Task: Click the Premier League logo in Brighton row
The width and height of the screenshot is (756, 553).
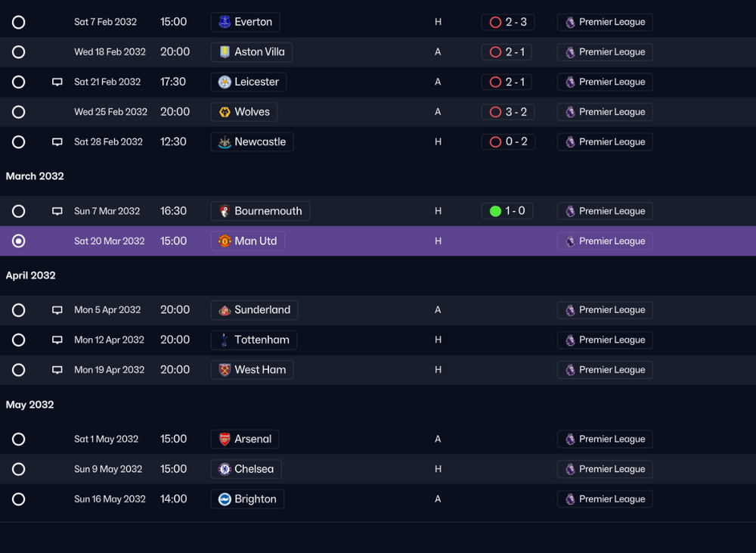Action: [x=570, y=499]
